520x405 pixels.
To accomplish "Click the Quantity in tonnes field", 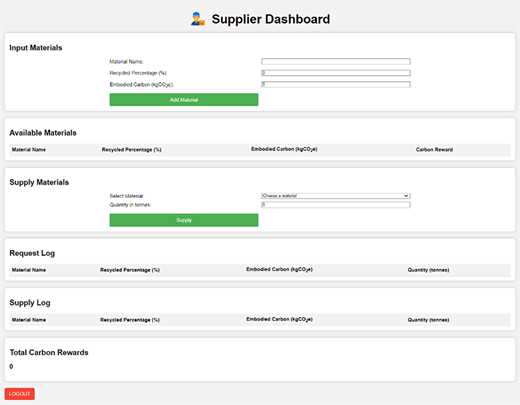I will [x=336, y=205].
